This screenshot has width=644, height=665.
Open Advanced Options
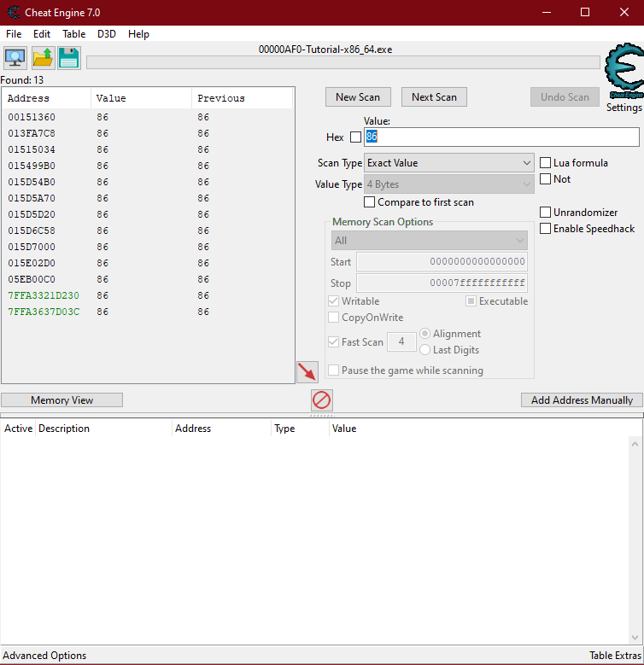coord(44,656)
